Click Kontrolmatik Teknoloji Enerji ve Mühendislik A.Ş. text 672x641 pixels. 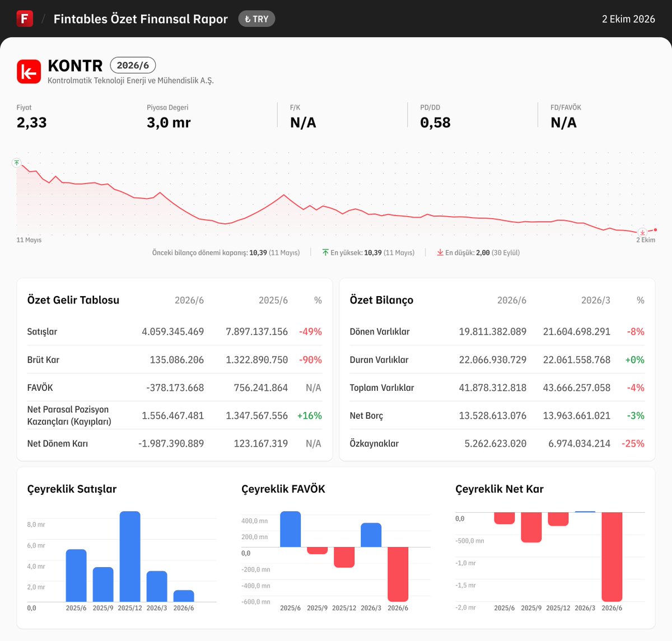130,81
